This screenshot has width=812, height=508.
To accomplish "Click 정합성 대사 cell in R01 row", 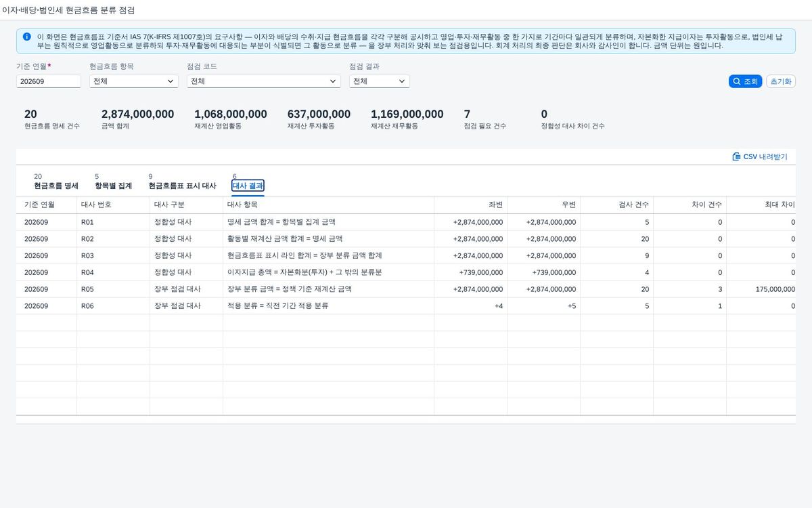I will [187, 222].
